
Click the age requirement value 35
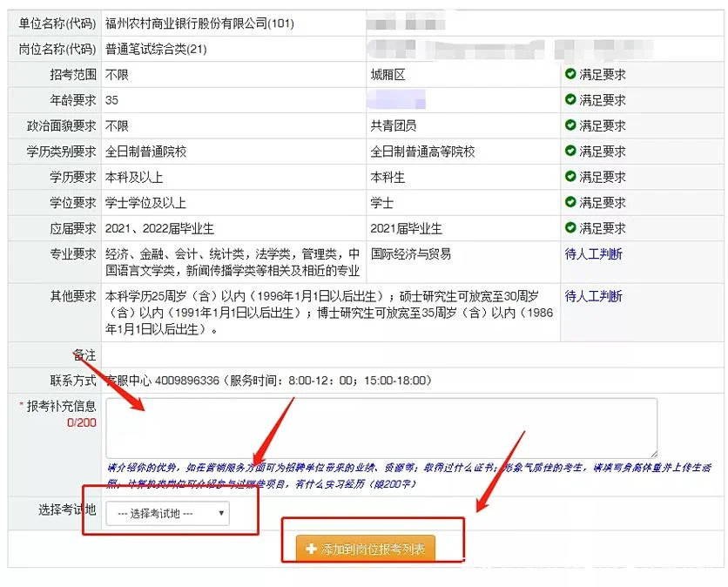click(x=111, y=100)
